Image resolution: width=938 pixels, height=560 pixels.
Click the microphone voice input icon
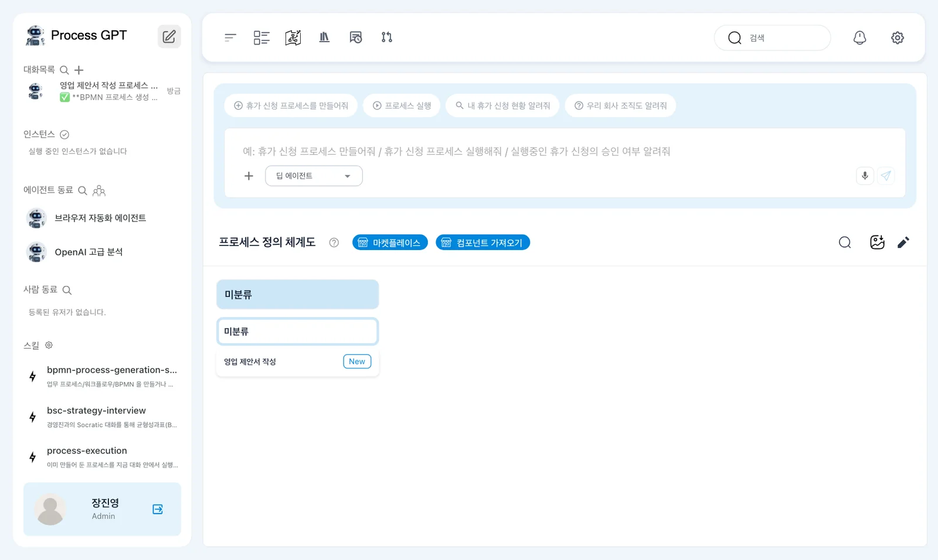coord(865,176)
